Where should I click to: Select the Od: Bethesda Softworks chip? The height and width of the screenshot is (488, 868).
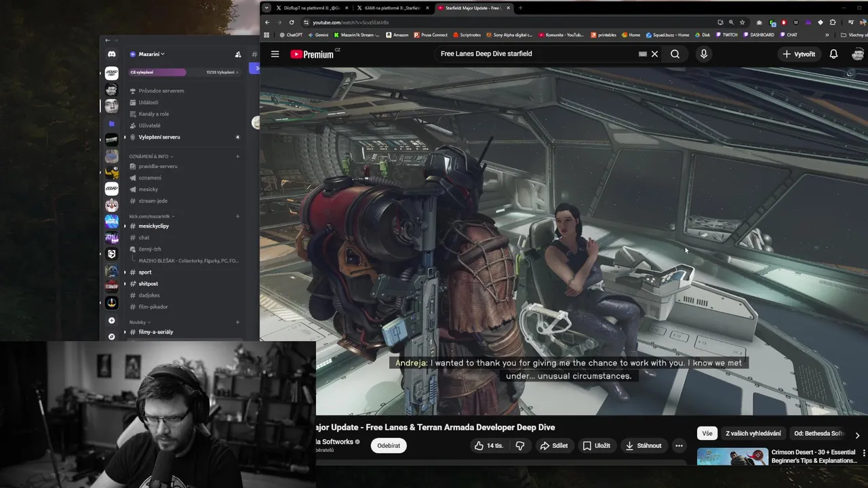click(x=818, y=433)
